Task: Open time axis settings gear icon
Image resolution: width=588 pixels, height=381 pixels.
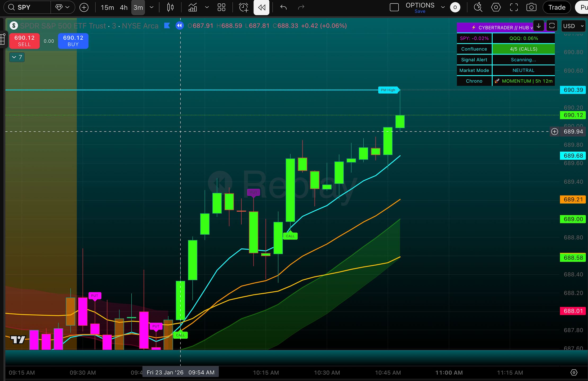Action: point(574,373)
